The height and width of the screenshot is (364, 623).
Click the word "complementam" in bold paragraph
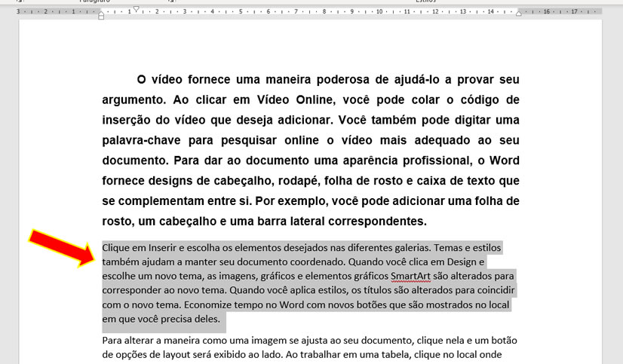[161, 201]
